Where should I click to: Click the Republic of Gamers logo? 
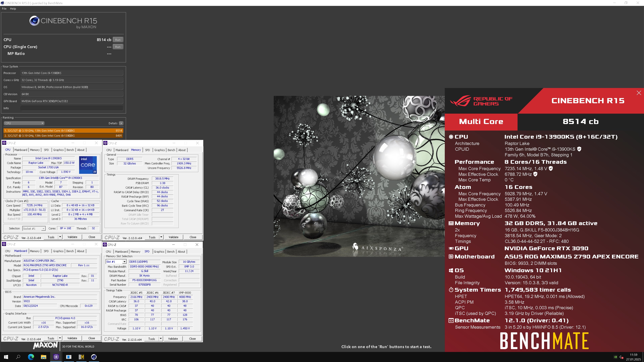481,101
